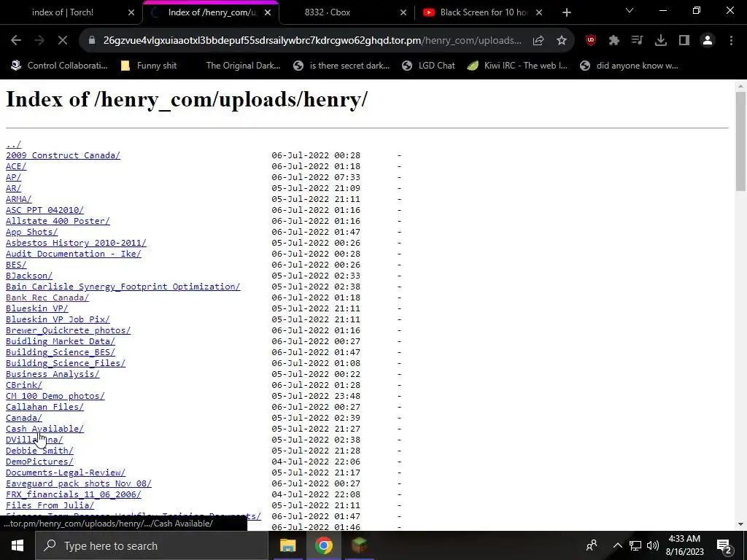The image size is (747, 560).
Task: Go back to the previous page
Action: coord(16,41)
